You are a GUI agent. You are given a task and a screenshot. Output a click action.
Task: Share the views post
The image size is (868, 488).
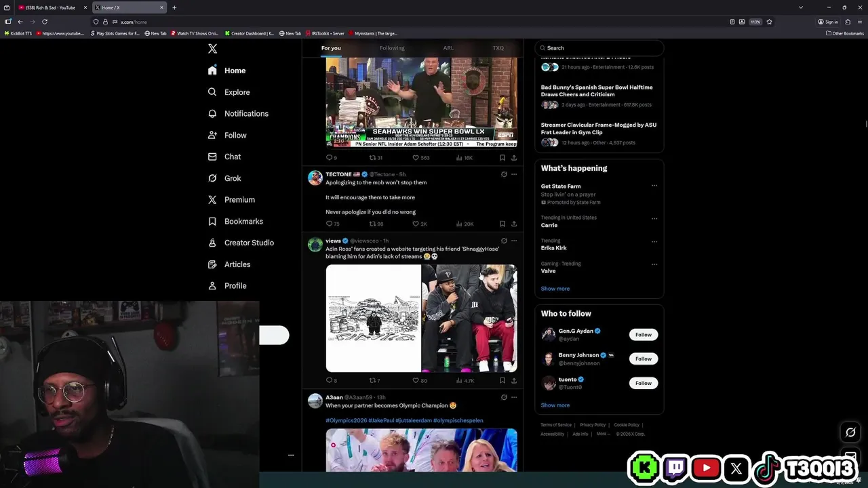(514, 381)
